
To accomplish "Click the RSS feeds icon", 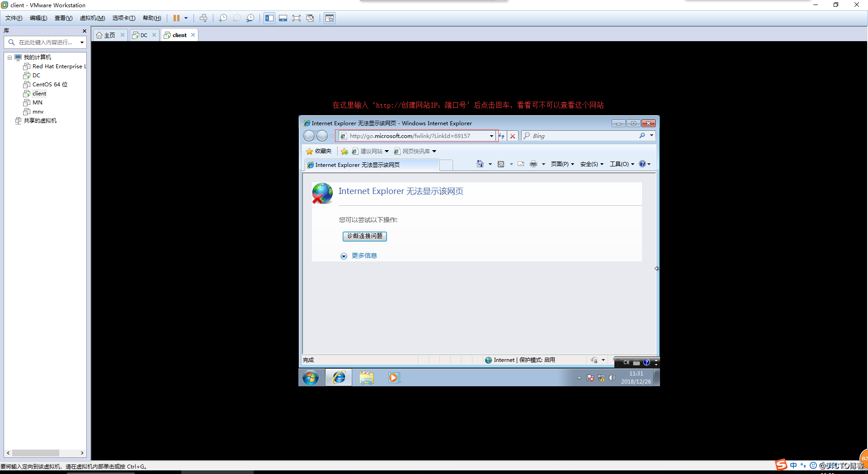I will (x=501, y=164).
